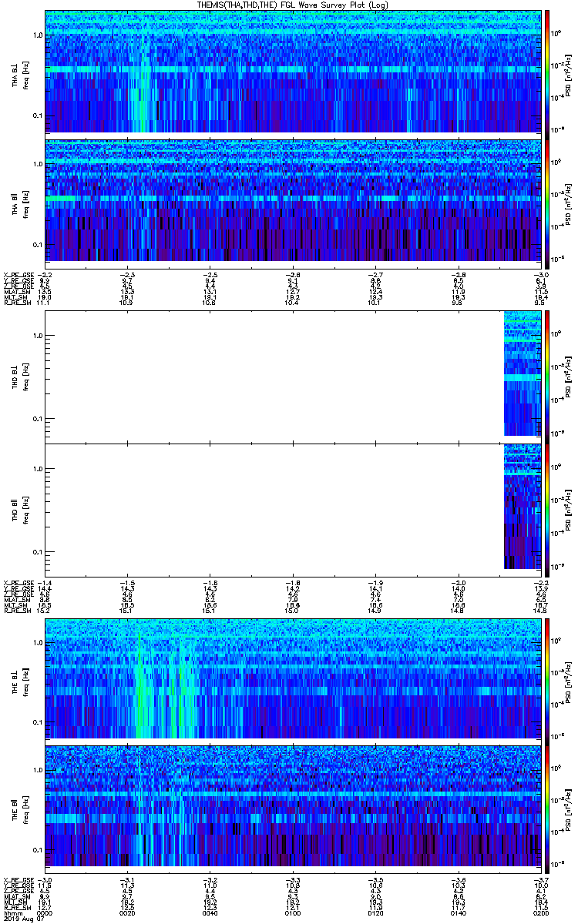Click the 0020 time tick label

[128, 914]
